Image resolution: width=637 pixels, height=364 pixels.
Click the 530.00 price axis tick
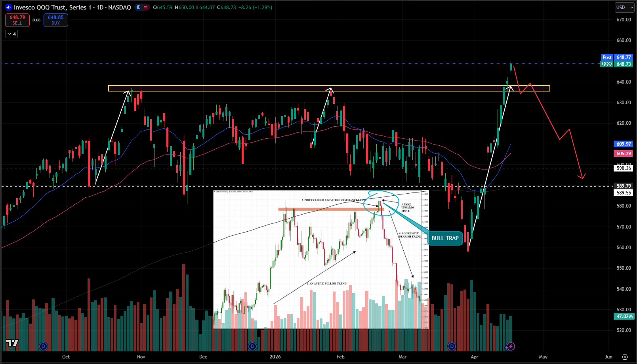point(624,310)
